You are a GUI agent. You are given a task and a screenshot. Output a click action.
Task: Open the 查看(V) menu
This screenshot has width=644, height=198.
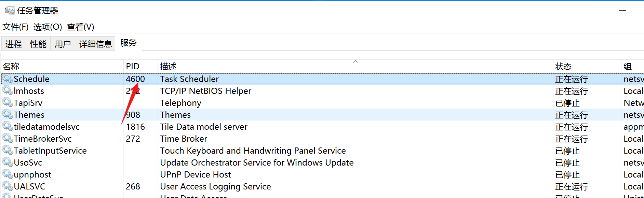(x=80, y=27)
